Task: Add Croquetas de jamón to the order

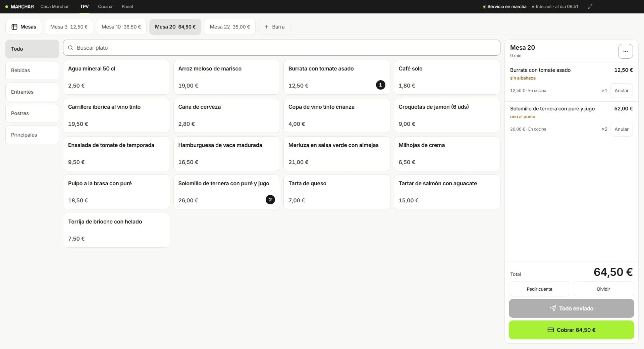Action: coord(447,115)
